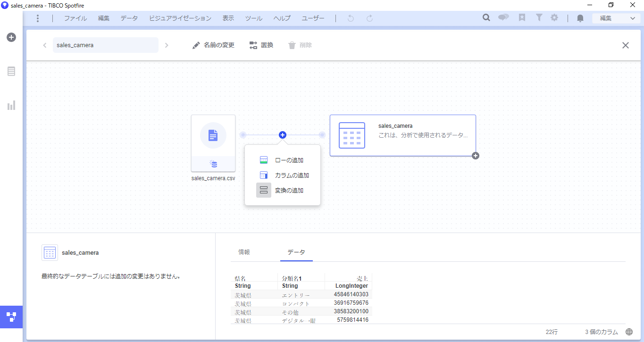644x342 pixels.
Task: Open the three-dot main menu
Action: [x=38, y=18]
